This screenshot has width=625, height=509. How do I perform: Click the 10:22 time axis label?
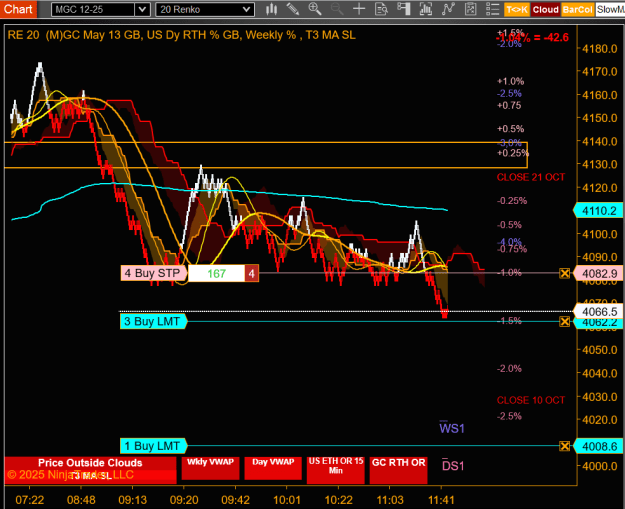pos(338,500)
